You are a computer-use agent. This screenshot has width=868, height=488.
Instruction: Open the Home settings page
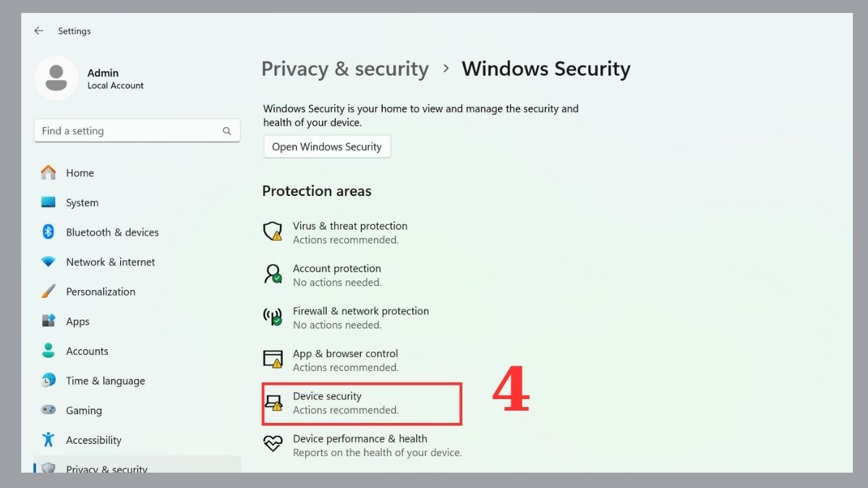[x=80, y=173]
